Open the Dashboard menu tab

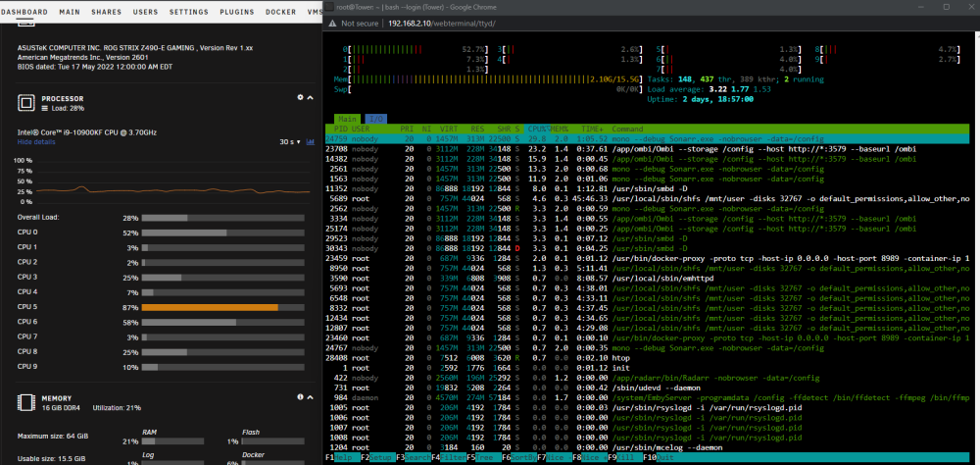(24, 12)
